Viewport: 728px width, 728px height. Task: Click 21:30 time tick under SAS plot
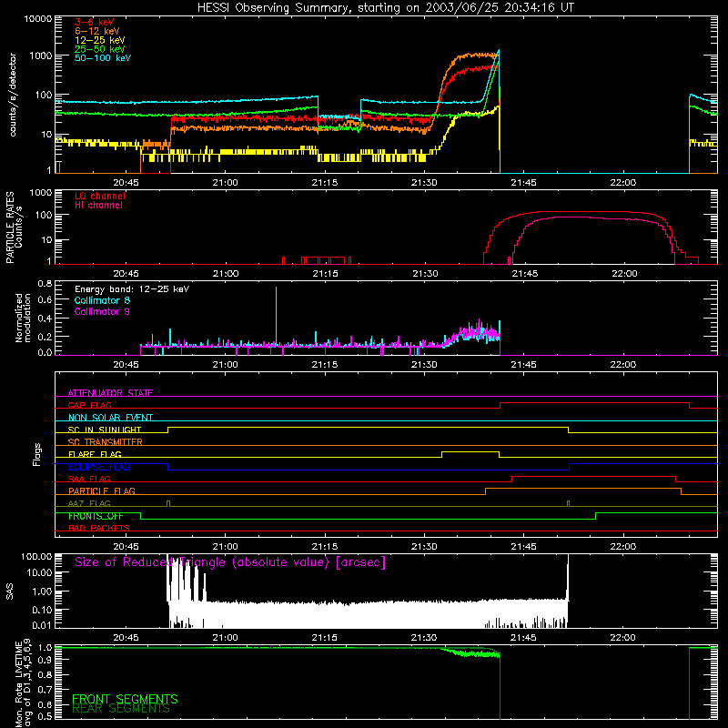(424, 638)
